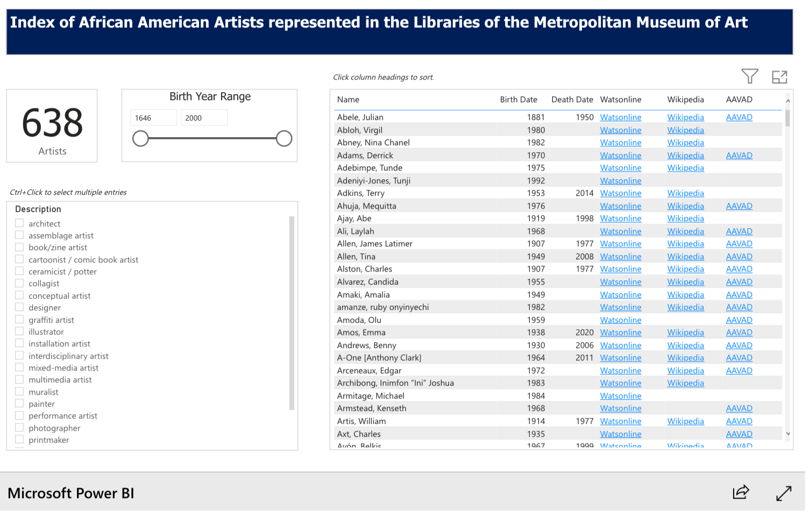The image size is (810, 532).
Task: Open AAVAD link for Adams, Derrick
Action: [x=739, y=155]
